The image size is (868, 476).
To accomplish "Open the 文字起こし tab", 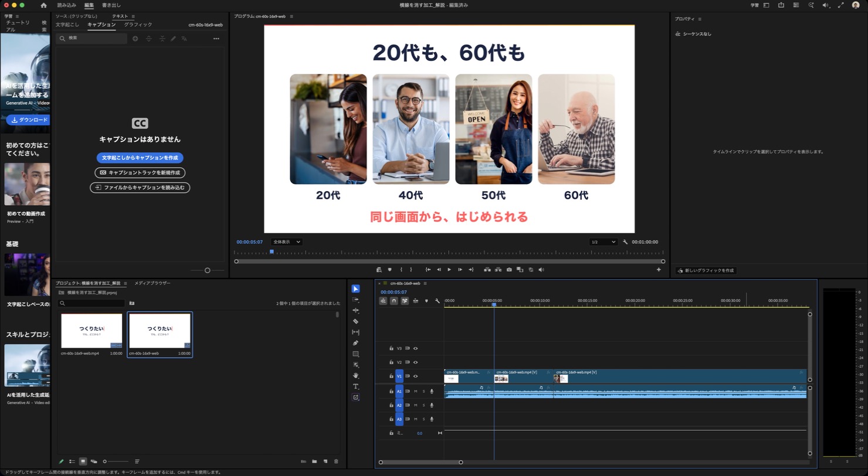I will click(67, 25).
